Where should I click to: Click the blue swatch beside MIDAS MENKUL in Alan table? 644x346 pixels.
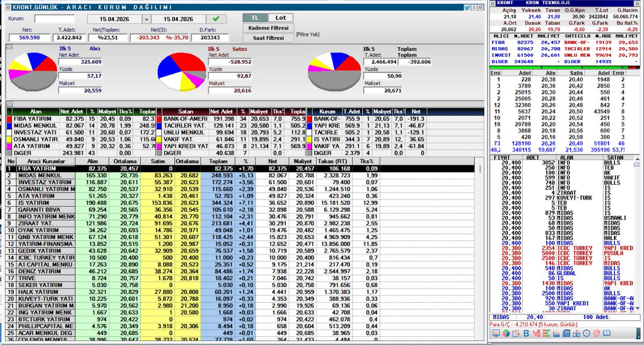click(9, 125)
